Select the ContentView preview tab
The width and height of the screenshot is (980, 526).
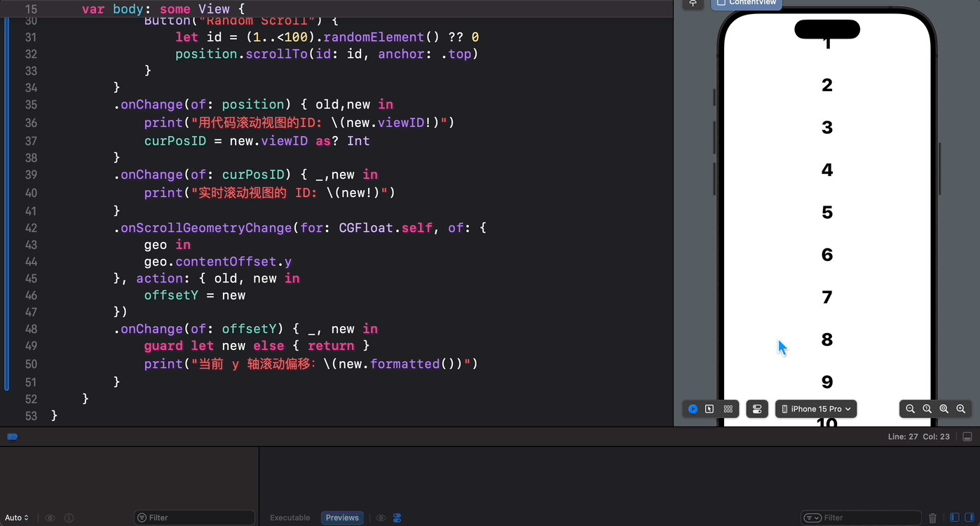pos(747,3)
